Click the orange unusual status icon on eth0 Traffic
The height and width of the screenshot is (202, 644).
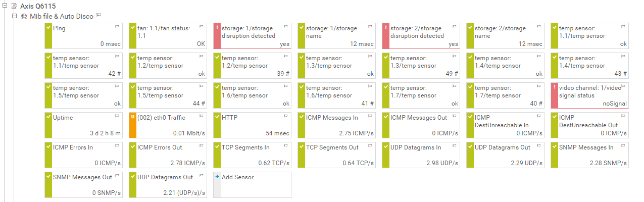tap(133, 117)
